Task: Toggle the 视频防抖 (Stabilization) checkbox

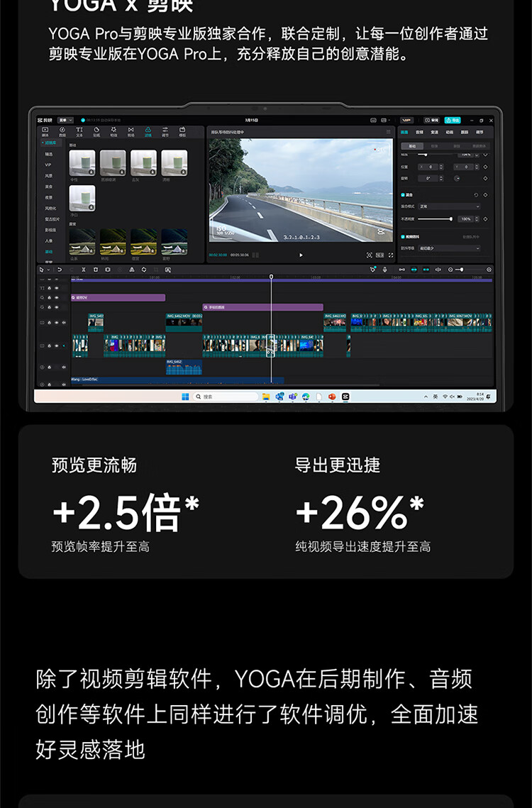Action: (403, 236)
